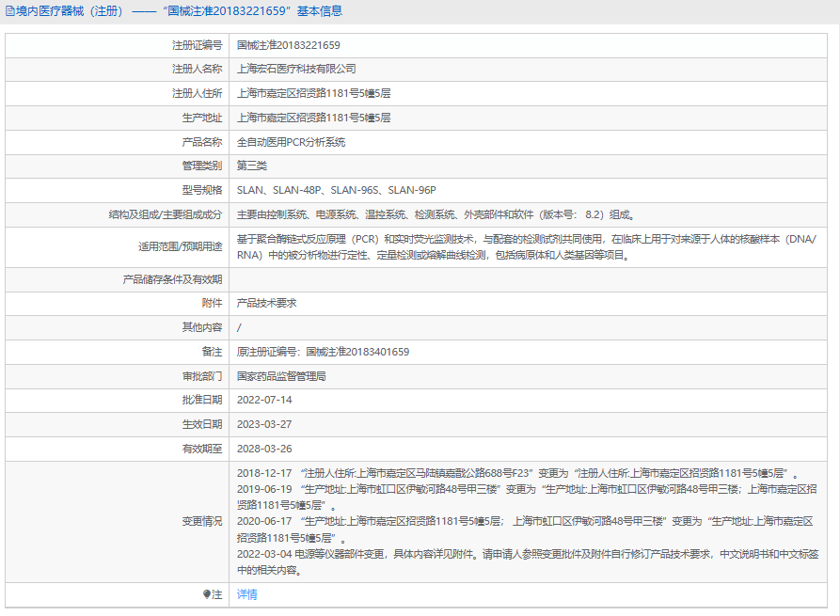The image size is (840, 616).
Task: Select effective date 2023-03-27
Action: 264,424
